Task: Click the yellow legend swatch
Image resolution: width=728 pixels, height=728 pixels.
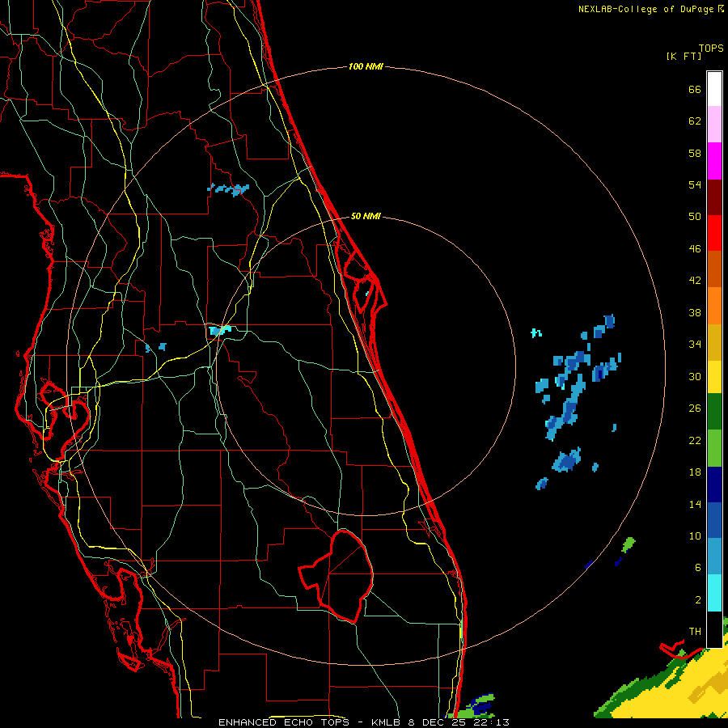Action: point(714,376)
